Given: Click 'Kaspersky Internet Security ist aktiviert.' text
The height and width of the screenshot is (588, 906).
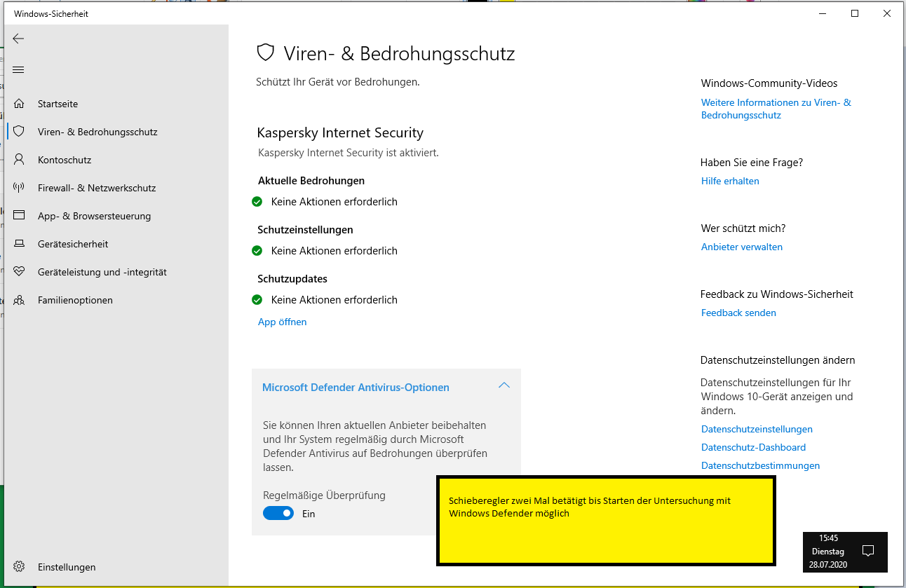Looking at the screenshot, I should (349, 152).
